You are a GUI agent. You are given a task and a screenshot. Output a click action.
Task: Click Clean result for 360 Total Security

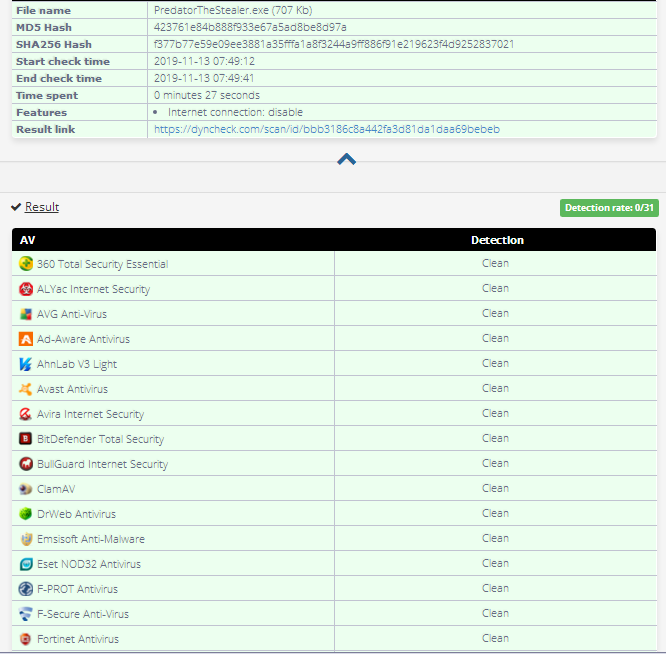click(495, 263)
